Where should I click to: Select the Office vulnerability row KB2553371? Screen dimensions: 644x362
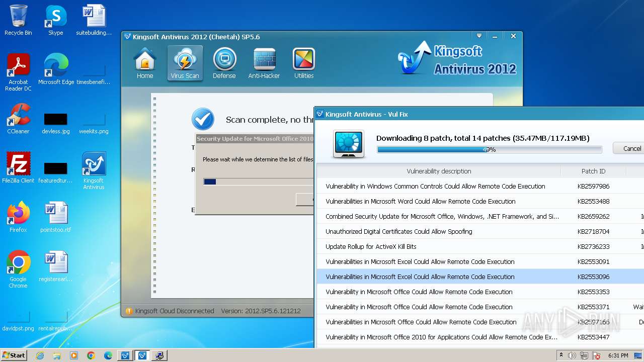point(480,307)
